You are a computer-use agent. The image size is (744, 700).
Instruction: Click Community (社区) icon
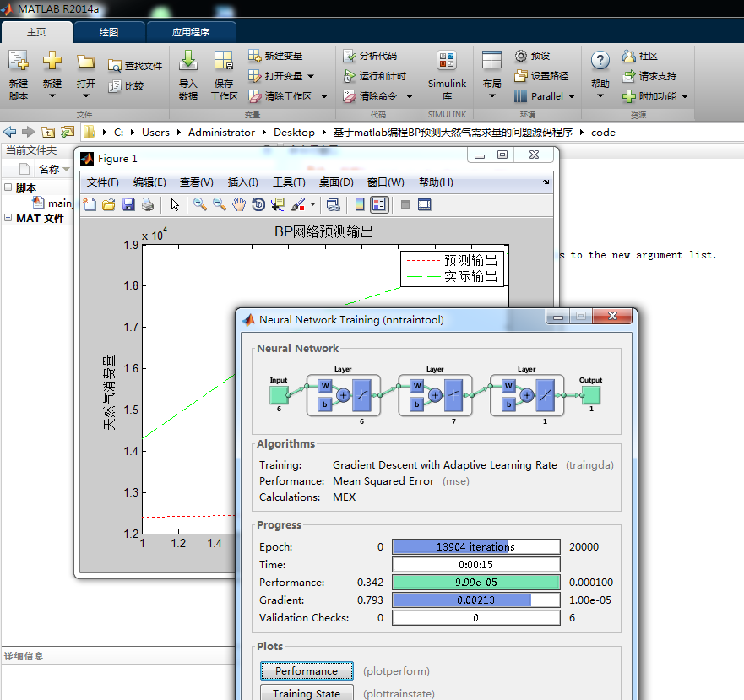click(628, 56)
